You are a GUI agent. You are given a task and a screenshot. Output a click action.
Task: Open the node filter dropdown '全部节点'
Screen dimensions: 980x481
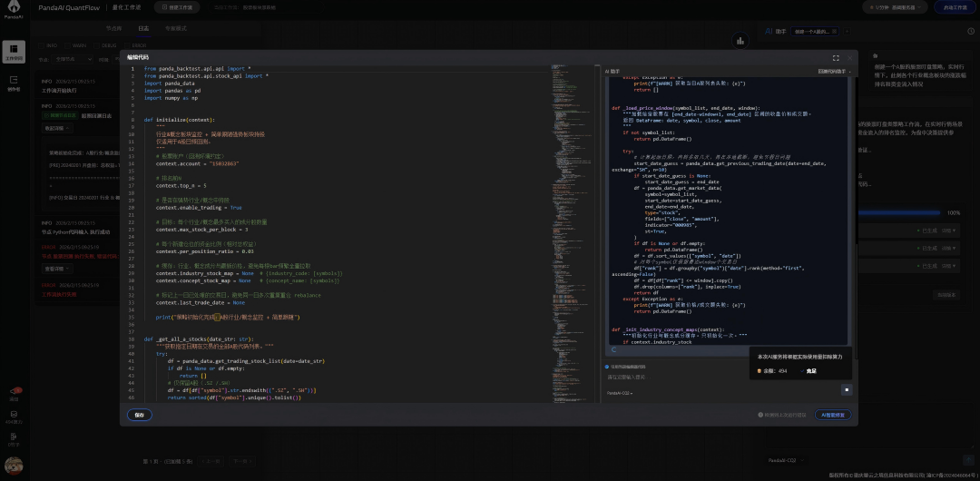(x=72, y=59)
